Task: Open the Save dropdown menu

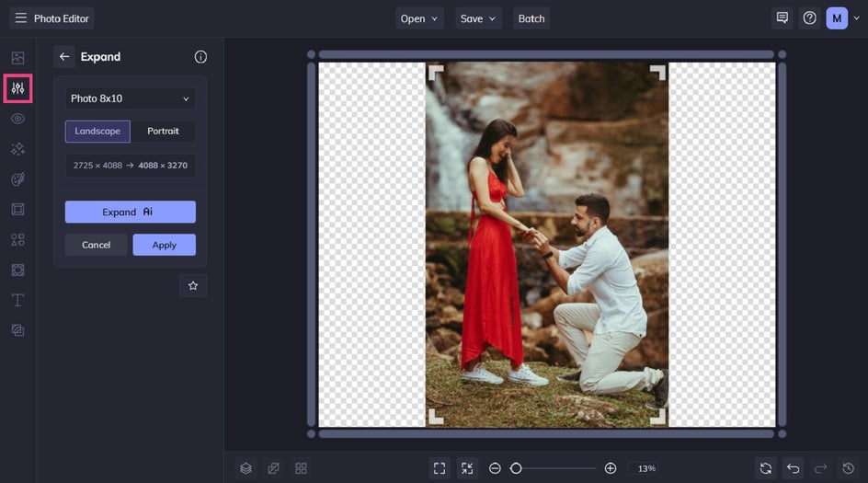Action: [478, 18]
